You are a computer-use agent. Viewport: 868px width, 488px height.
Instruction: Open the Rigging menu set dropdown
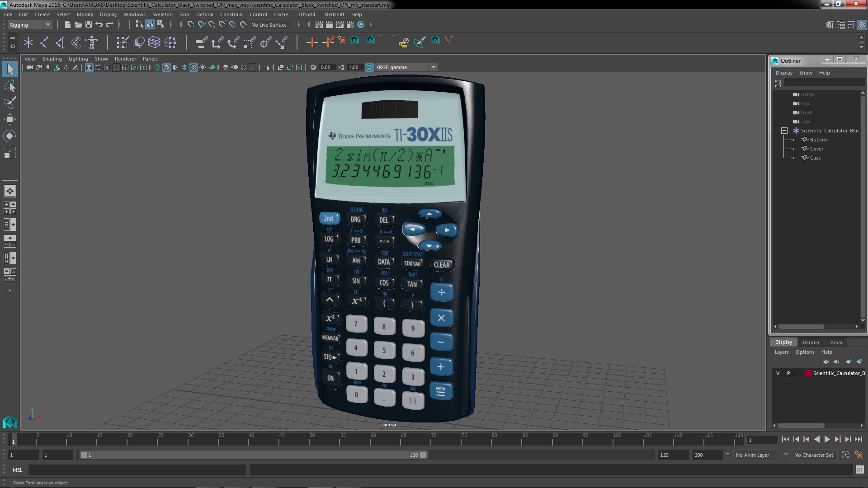pyautogui.click(x=30, y=25)
